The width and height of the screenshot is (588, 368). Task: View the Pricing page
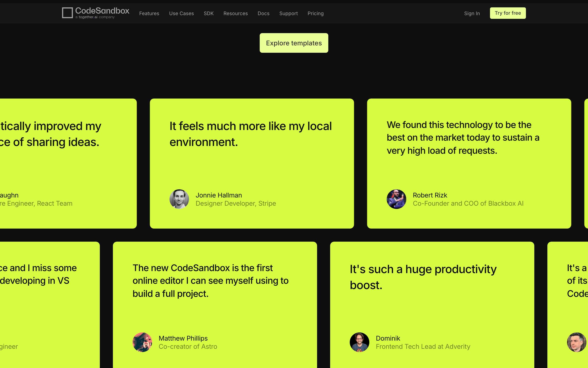pos(316,13)
